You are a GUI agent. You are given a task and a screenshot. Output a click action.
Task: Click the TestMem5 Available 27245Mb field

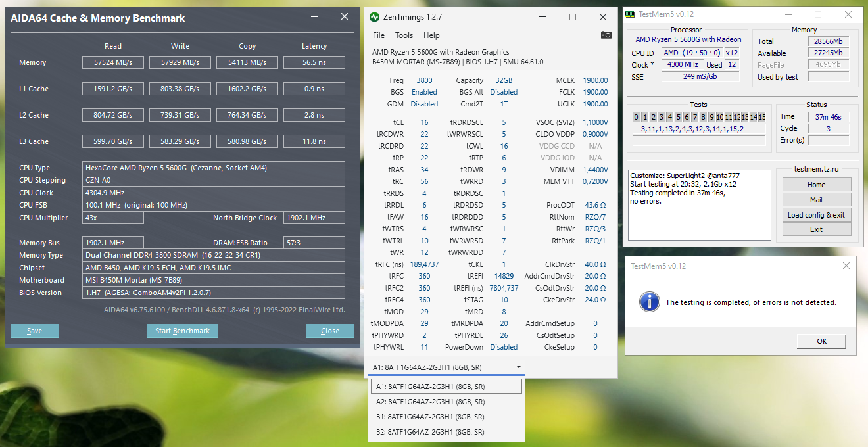click(x=829, y=53)
